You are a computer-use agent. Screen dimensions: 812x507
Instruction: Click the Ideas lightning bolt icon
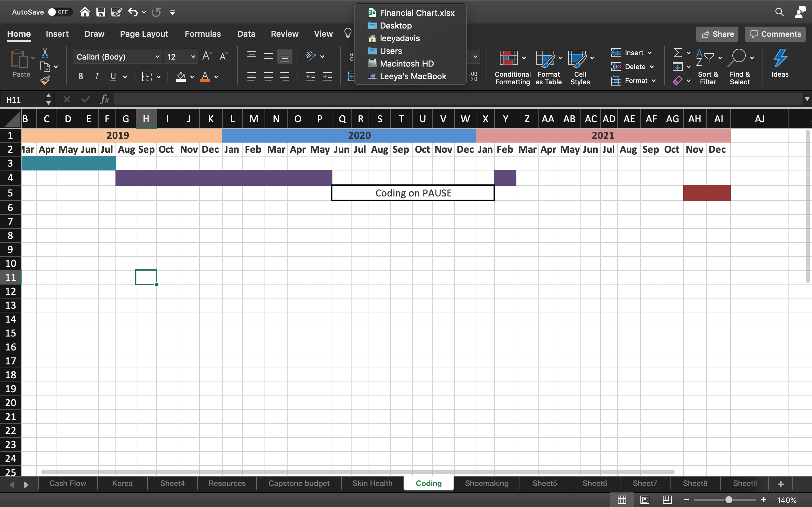780,58
